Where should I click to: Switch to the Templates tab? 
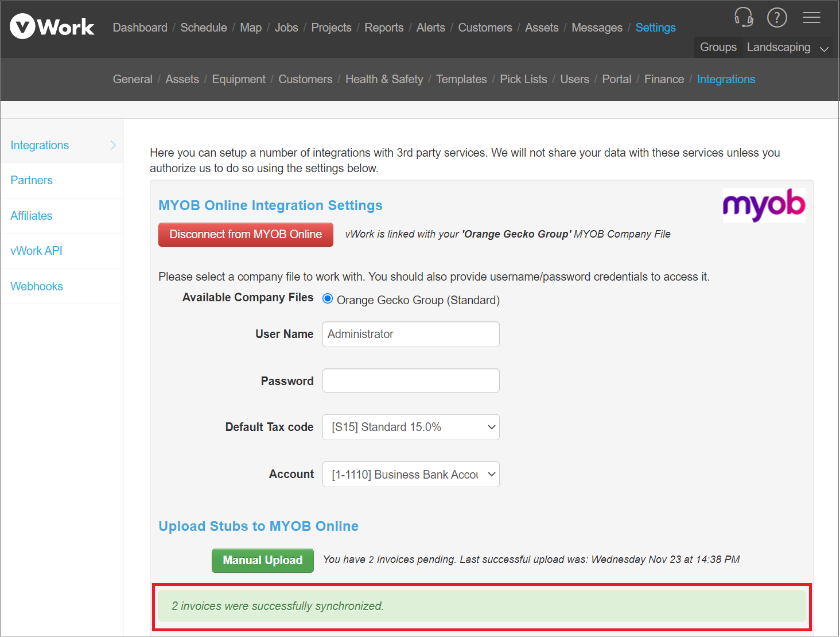pyautogui.click(x=461, y=79)
